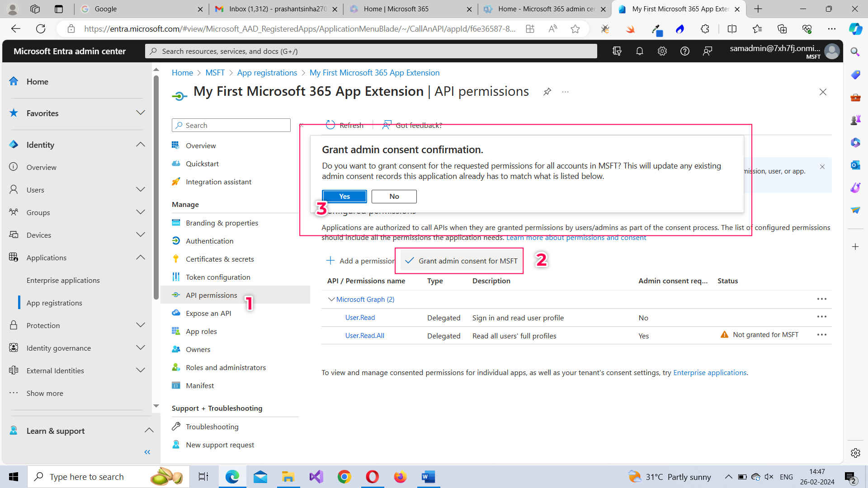
Task: Open Enterprise applications in left nav
Action: (63, 280)
